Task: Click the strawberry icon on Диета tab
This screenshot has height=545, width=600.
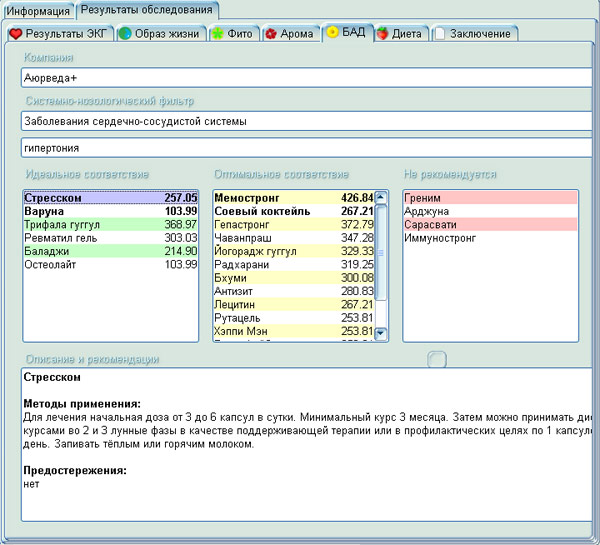Action: (x=382, y=34)
